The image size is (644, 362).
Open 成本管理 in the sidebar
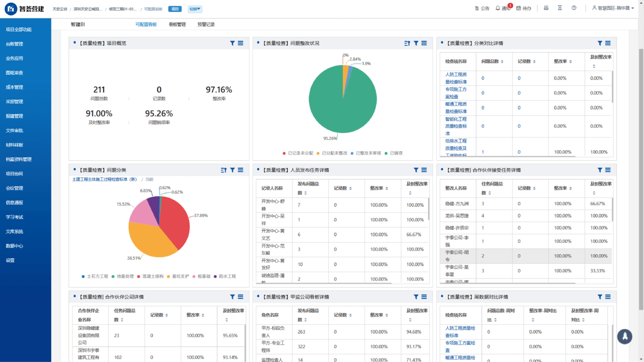pos(14,87)
